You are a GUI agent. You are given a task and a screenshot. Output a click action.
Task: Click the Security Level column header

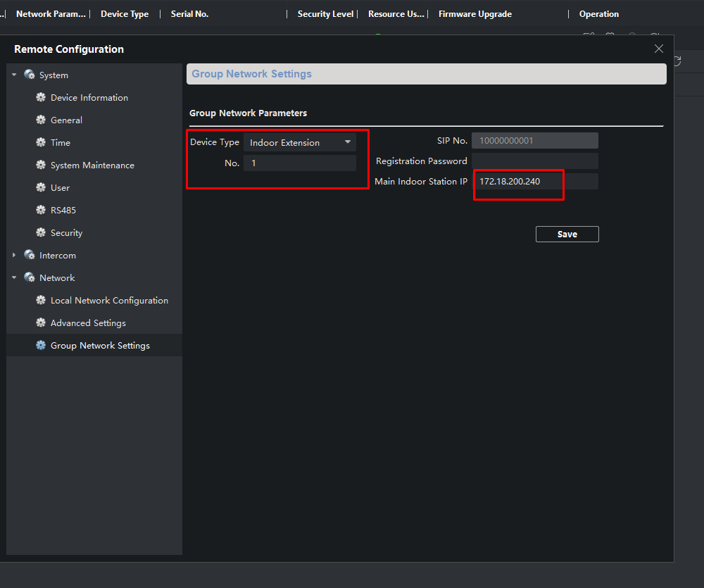(x=325, y=14)
